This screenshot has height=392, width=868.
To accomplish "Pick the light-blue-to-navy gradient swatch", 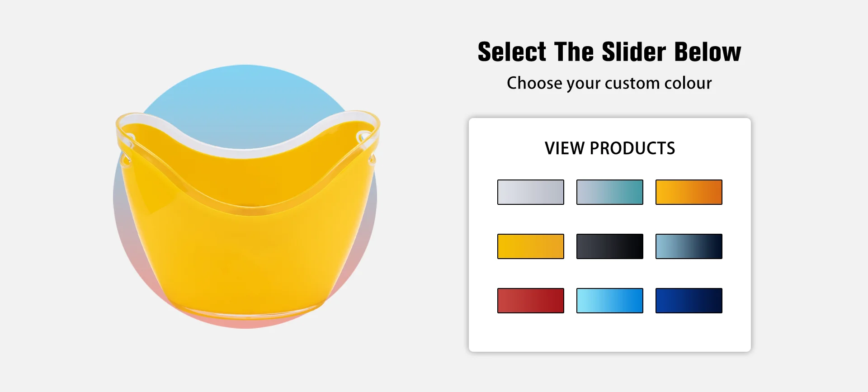I will point(689,246).
